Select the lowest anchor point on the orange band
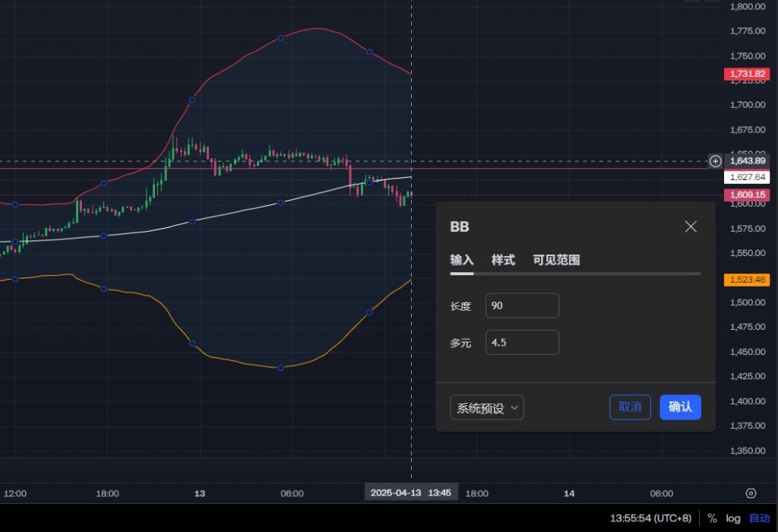The image size is (778, 532). point(281,368)
